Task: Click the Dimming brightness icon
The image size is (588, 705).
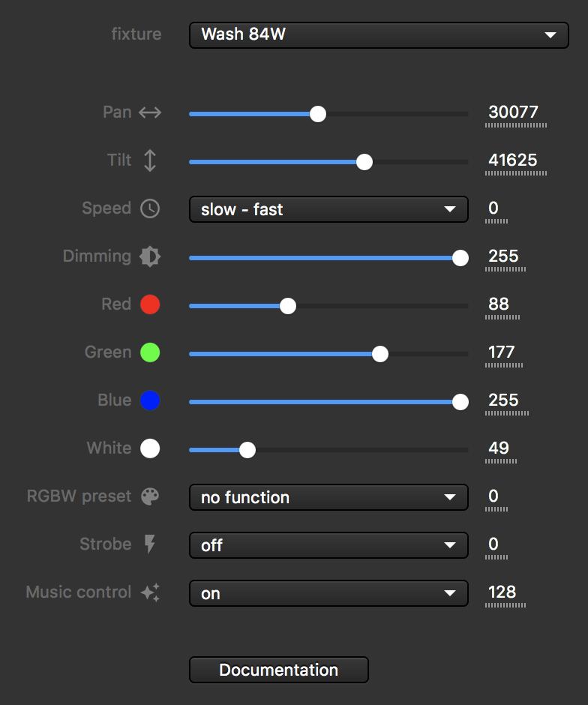Action: pyautogui.click(x=150, y=256)
